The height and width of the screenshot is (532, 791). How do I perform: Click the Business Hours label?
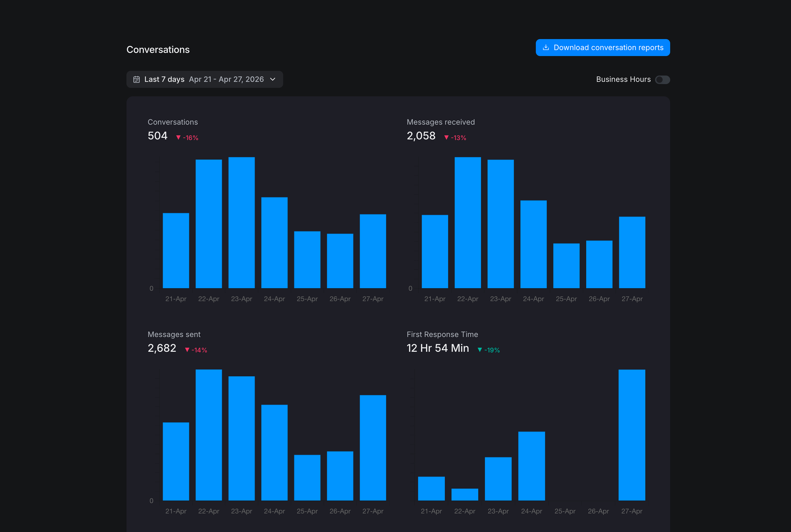click(623, 79)
